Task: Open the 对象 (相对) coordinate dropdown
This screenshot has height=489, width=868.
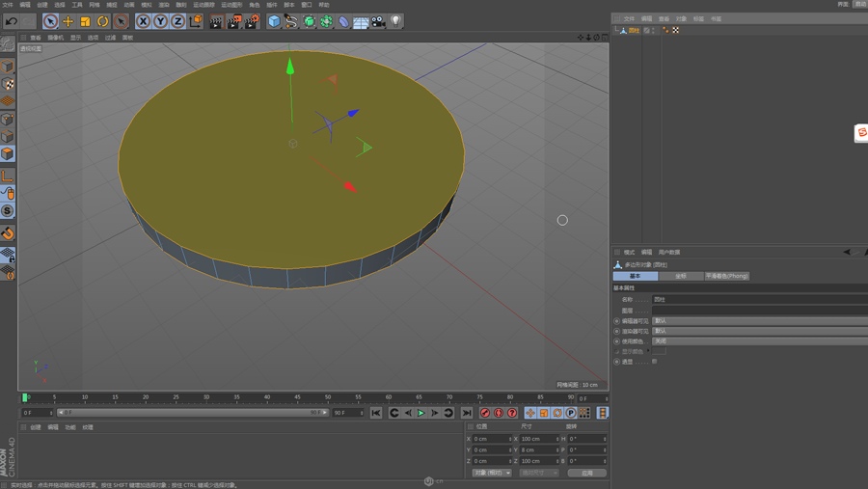Action: pyautogui.click(x=492, y=473)
